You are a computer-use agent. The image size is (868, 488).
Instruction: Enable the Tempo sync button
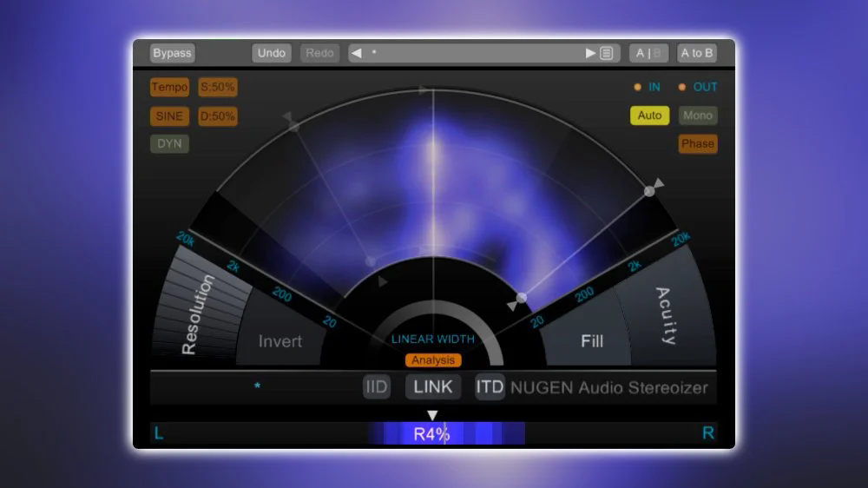point(169,87)
